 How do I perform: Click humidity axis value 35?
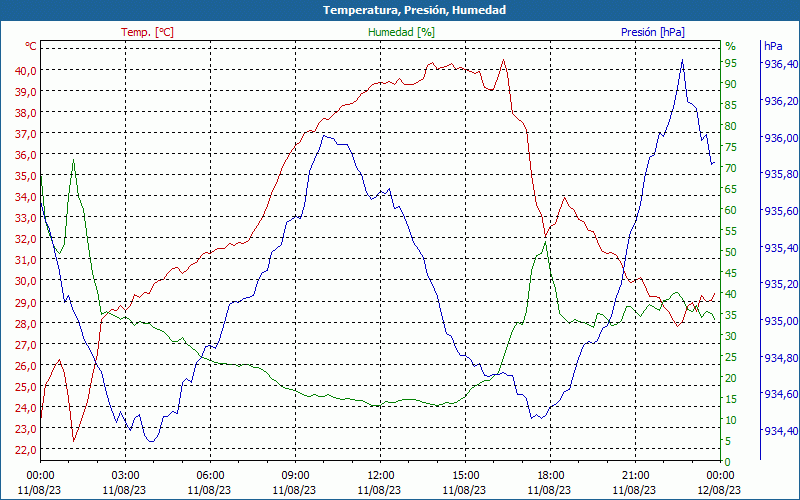[x=731, y=315]
